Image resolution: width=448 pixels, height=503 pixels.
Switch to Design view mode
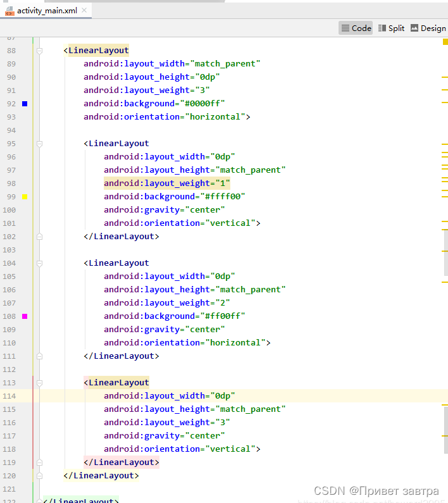click(x=428, y=28)
